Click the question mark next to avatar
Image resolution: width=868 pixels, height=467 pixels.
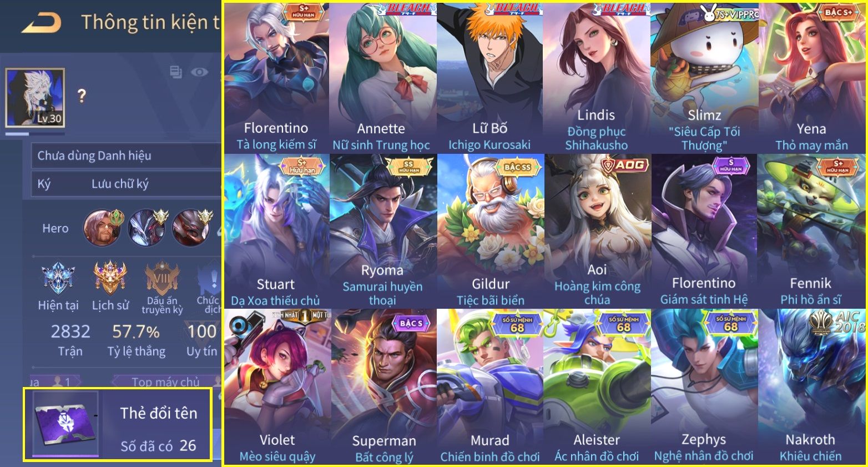(x=82, y=96)
